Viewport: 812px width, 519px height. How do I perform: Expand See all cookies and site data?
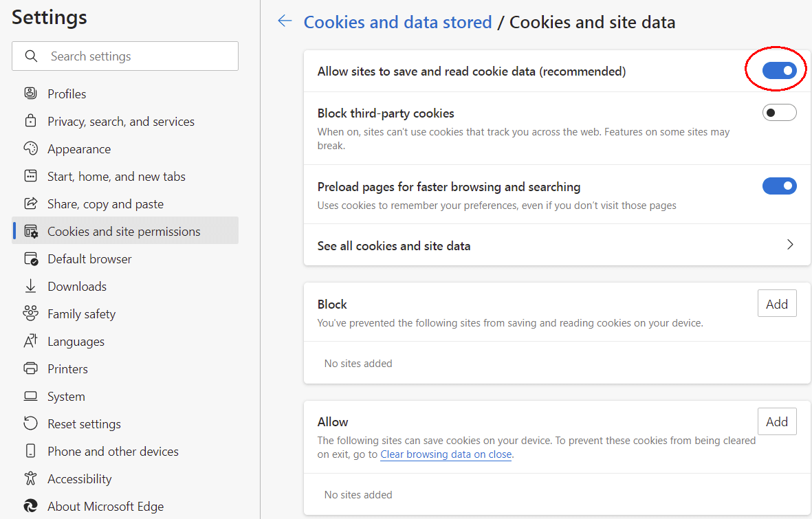pyautogui.click(x=789, y=245)
